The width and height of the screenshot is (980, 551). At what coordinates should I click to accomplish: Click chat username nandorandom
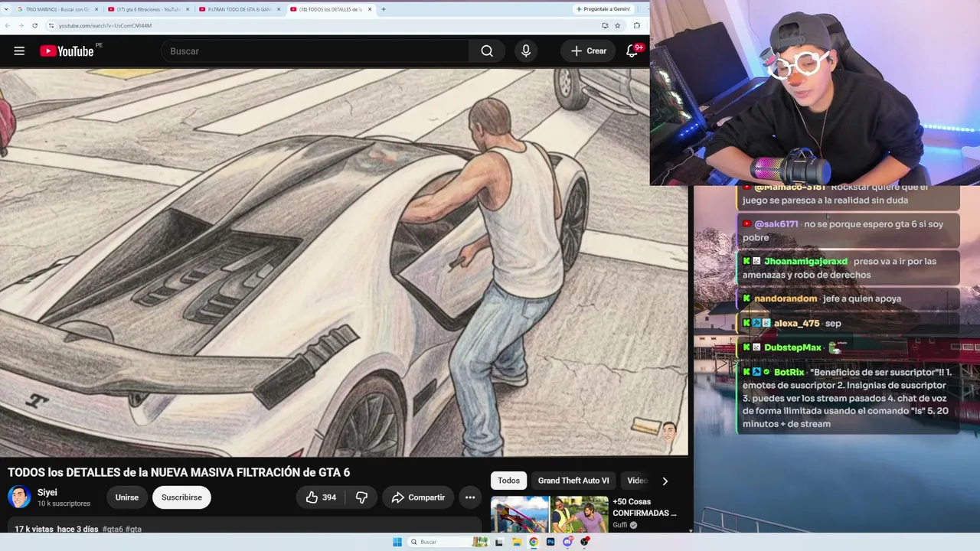(x=786, y=298)
